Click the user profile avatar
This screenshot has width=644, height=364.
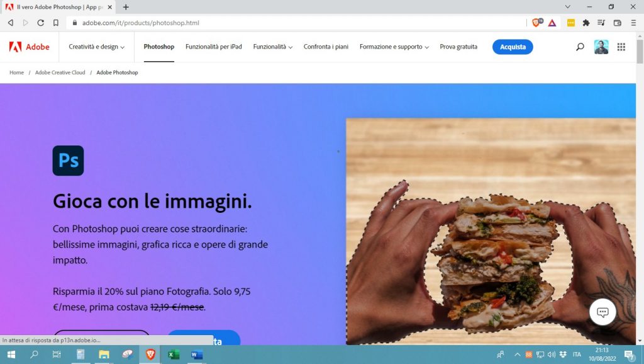[601, 47]
